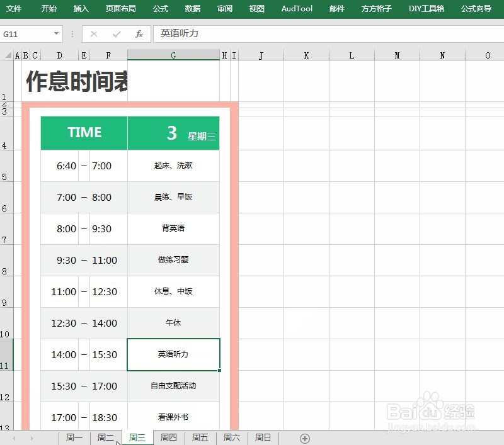
Task: Click the Insert Function (fx) icon
Action: click(139, 34)
